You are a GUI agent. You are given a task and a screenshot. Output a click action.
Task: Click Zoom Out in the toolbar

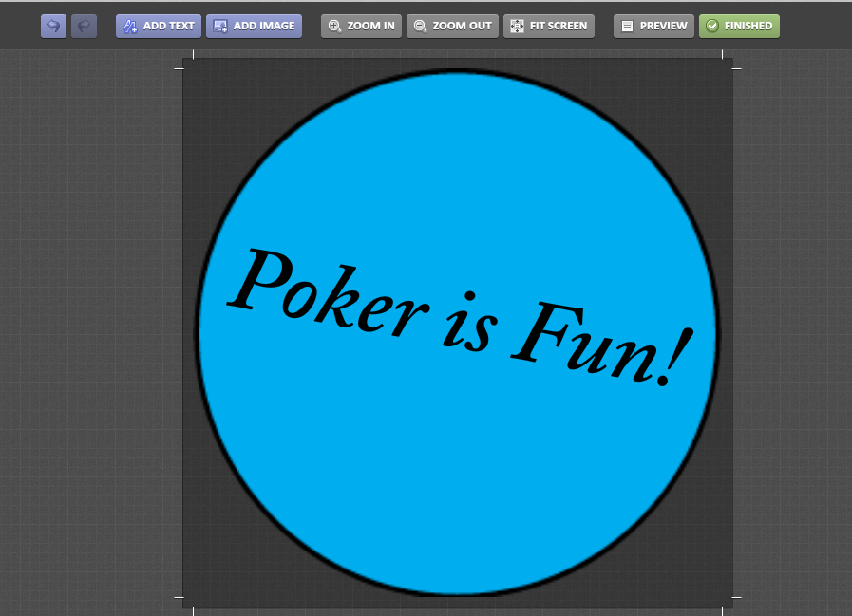click(451, 26)
